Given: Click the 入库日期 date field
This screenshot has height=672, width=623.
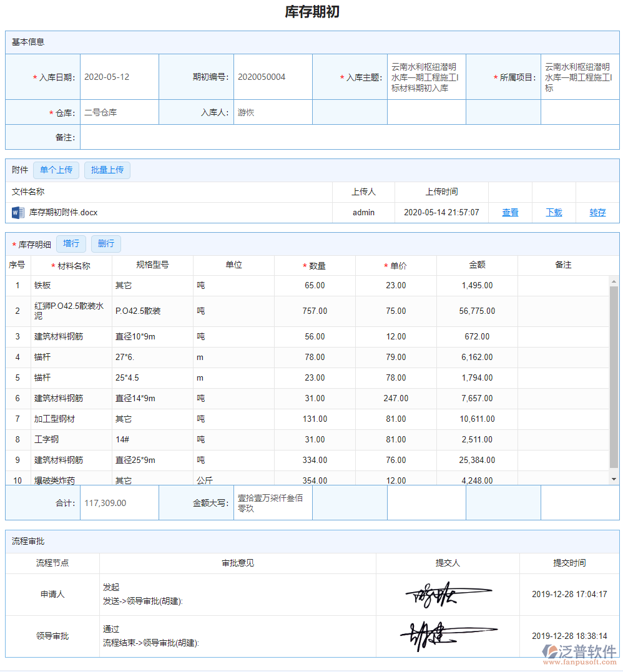Looking at the screenshot, I should tap(119, 76).
